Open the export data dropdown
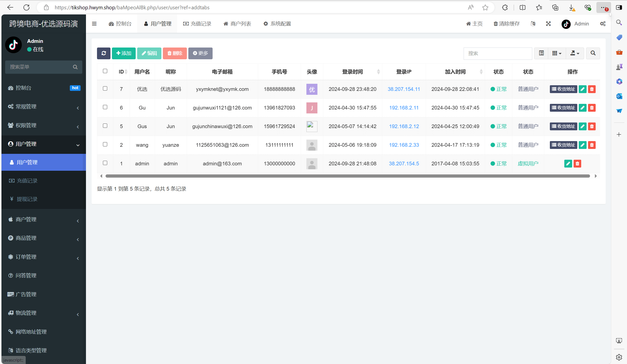Screen dimensions: 627x364 point(575,53)
